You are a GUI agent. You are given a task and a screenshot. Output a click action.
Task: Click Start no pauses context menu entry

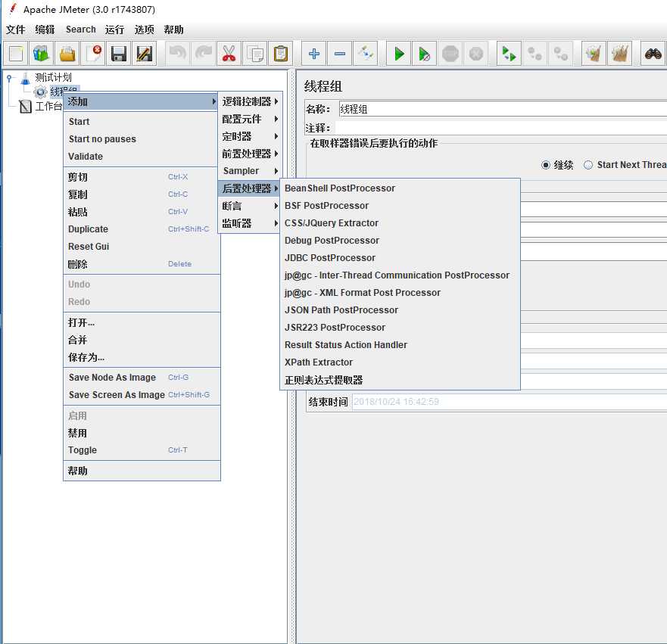[142, 139]
